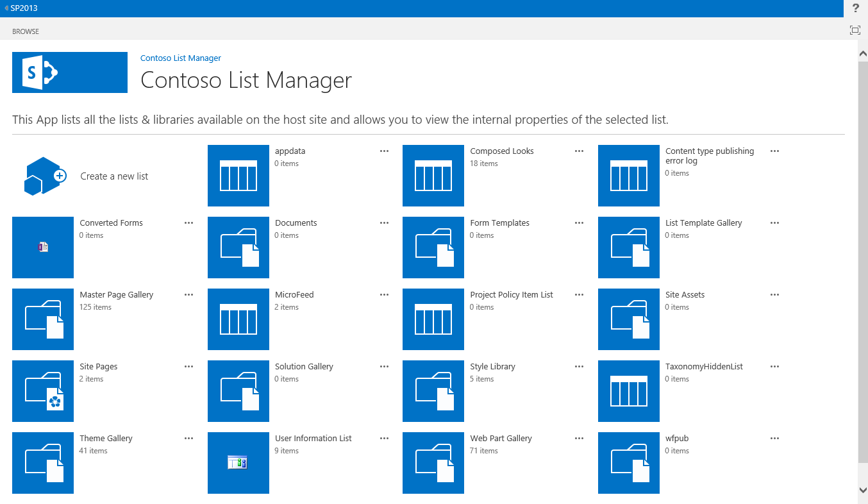Click the Contoso List Manager breadcrumb link

tap(181, 58)
